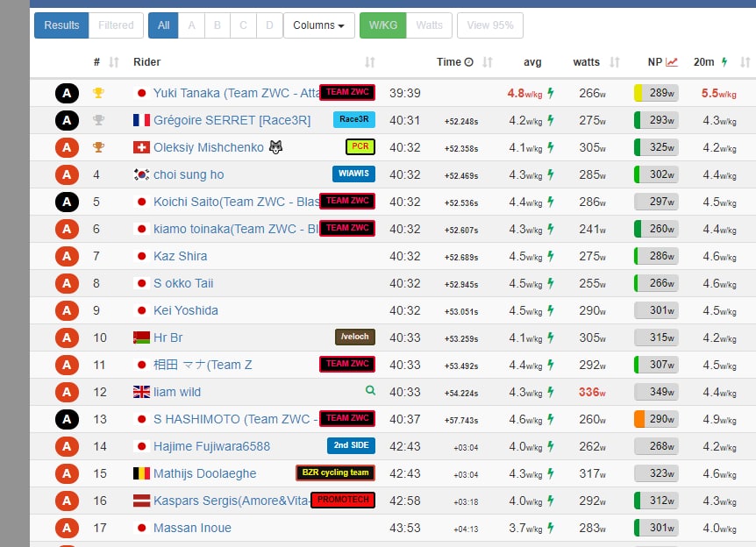
Task: Open the Columns dropdown
Action: (x=318, y=25)
